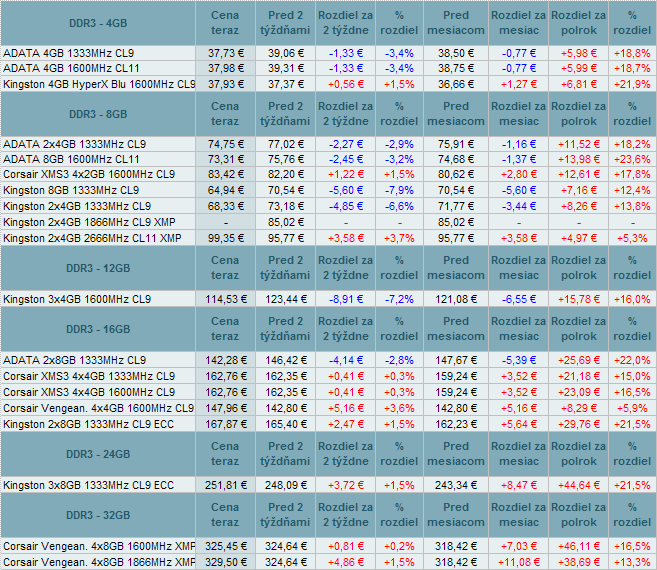Select the DDR3 - 12GB section header
The image size is (657, 570).
coord(98,268)
